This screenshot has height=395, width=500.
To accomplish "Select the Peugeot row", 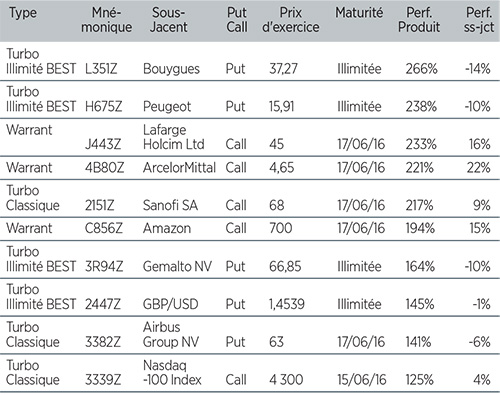I will tap(250, 100).
